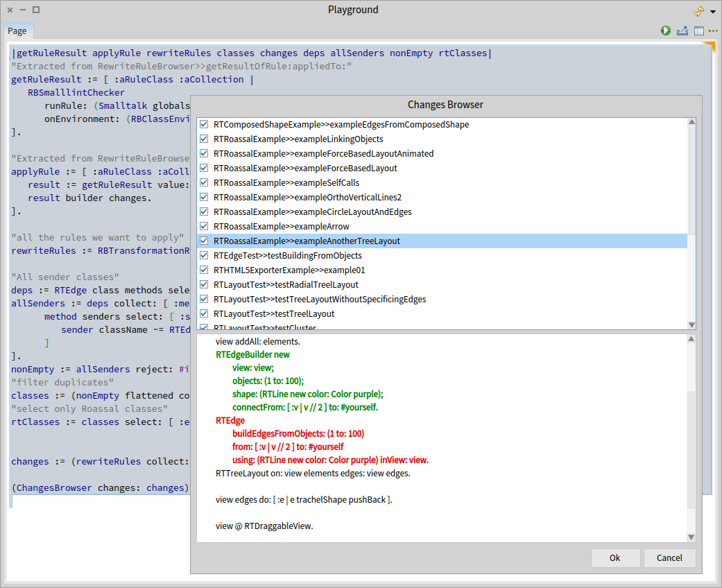Click the 'view @ RTDraggableView.' line
Screen dimensions: 722x588
tap(264, 526)
